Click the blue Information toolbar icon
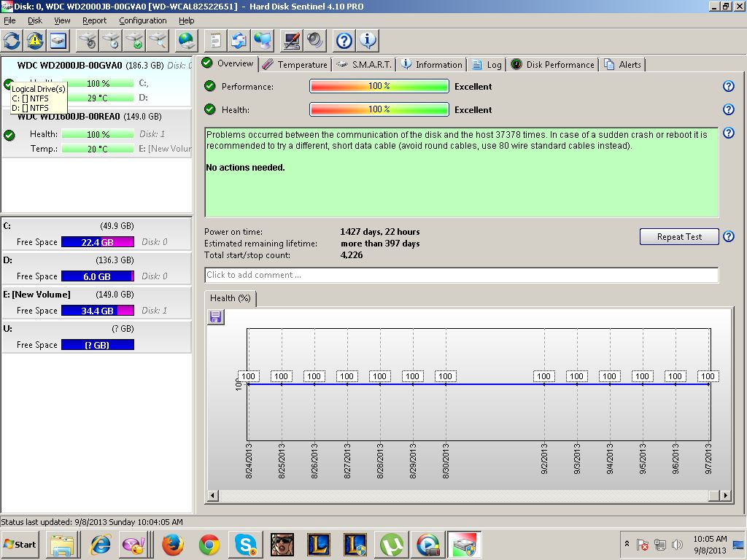This screenshot has width=747, height=560. 368,40
